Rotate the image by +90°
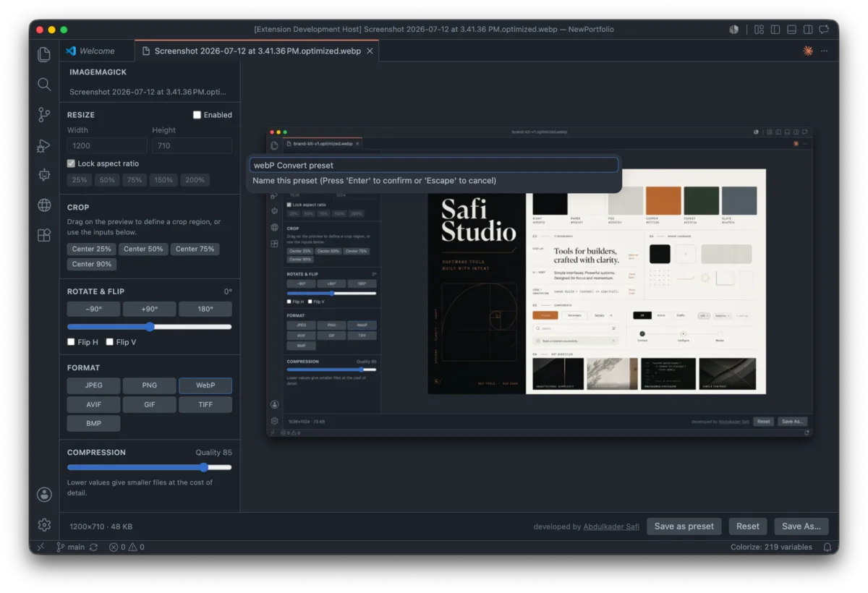Image resolution: width=868 pixels, height=593 pixels. 149,309
